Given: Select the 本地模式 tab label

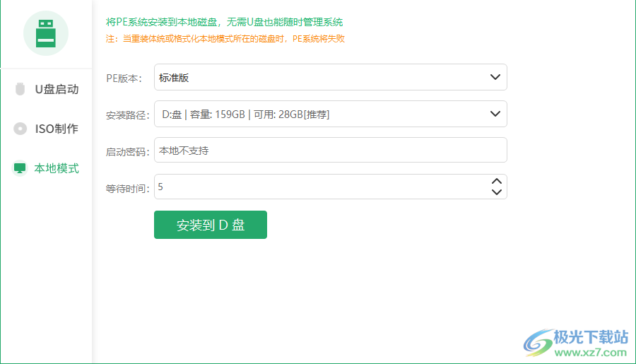Looking at the screenshot, I should click(57, 168).
